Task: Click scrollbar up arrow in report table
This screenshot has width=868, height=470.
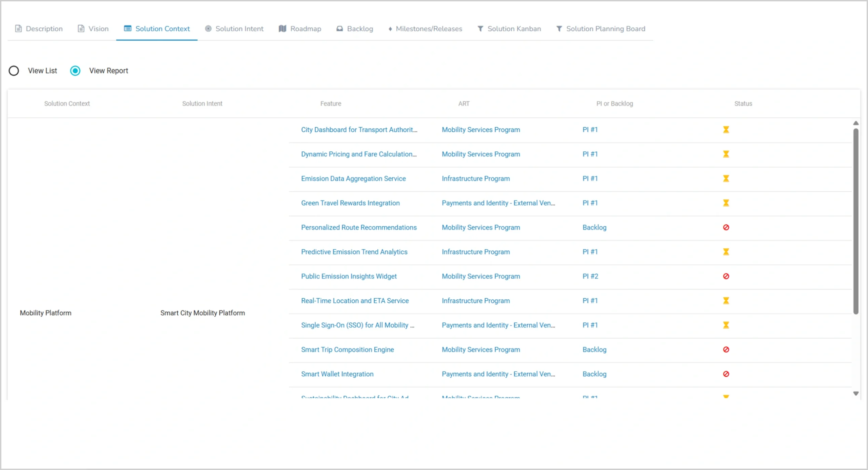Action: (856, 123)
